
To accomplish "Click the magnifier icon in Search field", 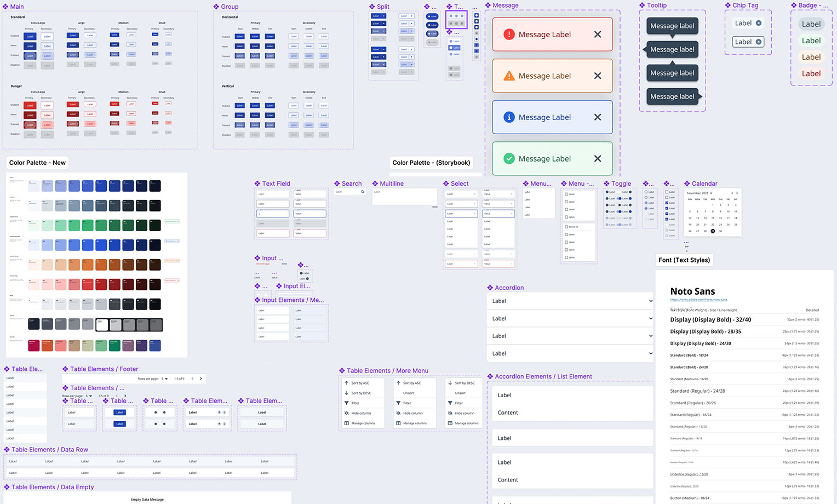I will [x=363, y=192].
